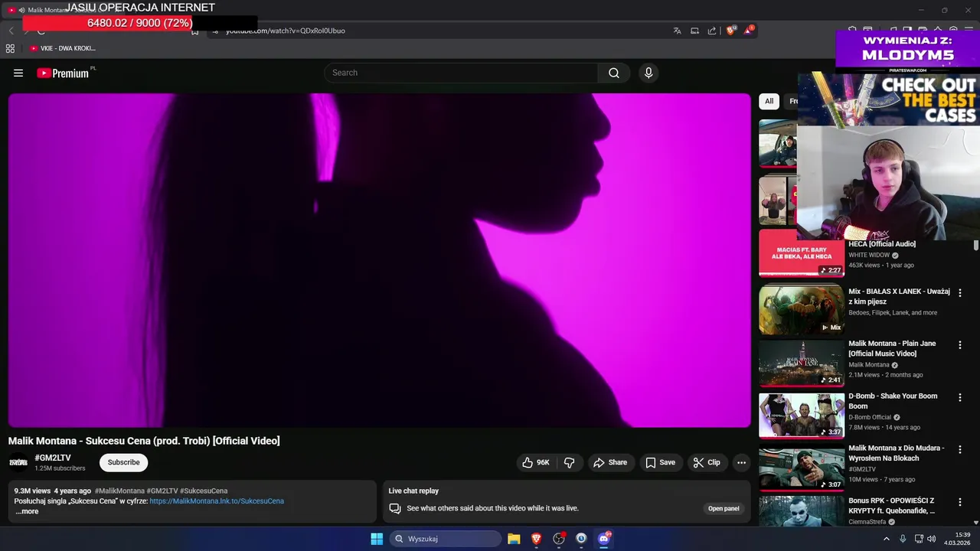Open MalikMontana.lnk.to/SukcesuCena link
Image resolution: width=980 pixels, height=551 pixels.
click(x=217, y=501)
